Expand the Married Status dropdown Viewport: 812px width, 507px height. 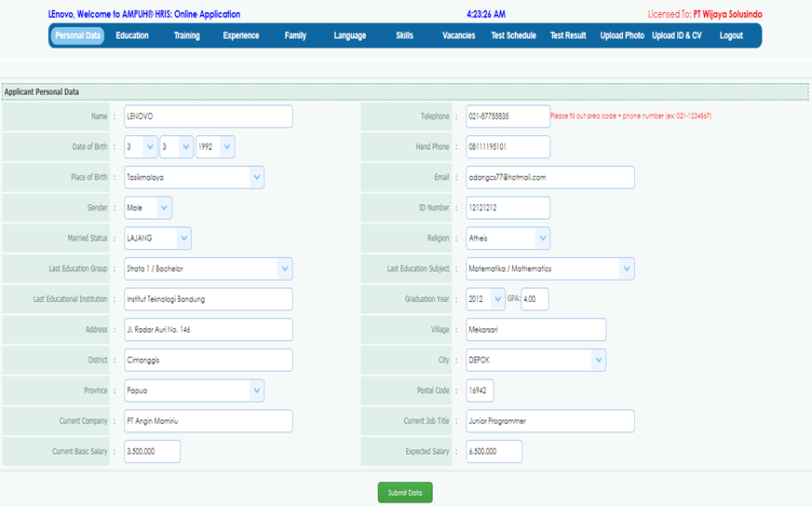pyautogui.click(x=157, y=239)
